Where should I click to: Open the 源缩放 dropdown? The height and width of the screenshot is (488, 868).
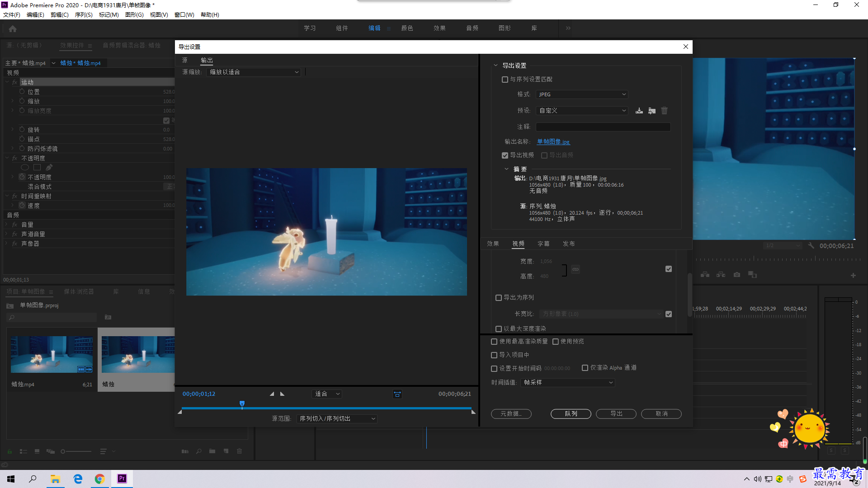[x=254, y=72]
